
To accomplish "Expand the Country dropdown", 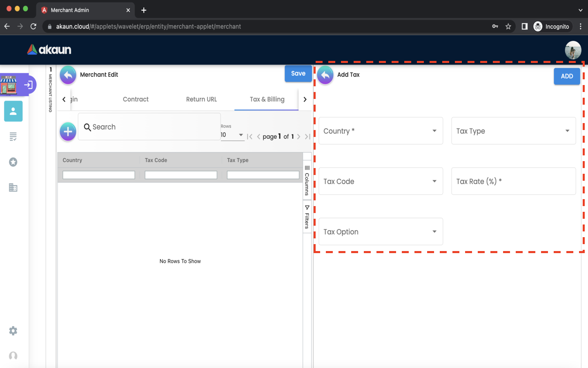I will coord(381,131).
